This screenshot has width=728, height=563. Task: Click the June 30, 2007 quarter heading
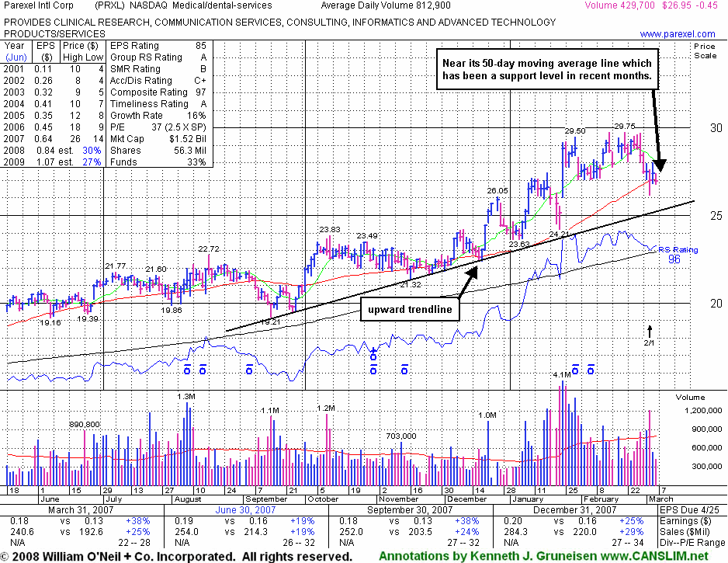[245, 509]
